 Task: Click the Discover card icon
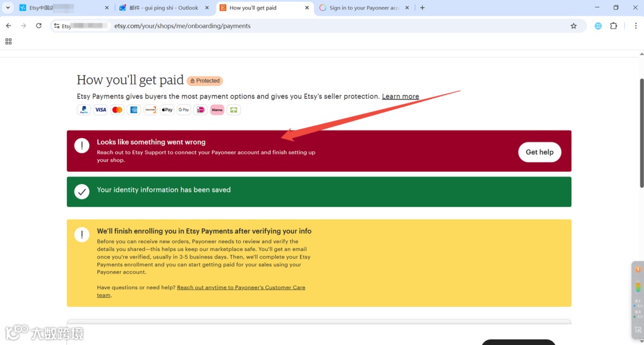(x=150, y=110)
